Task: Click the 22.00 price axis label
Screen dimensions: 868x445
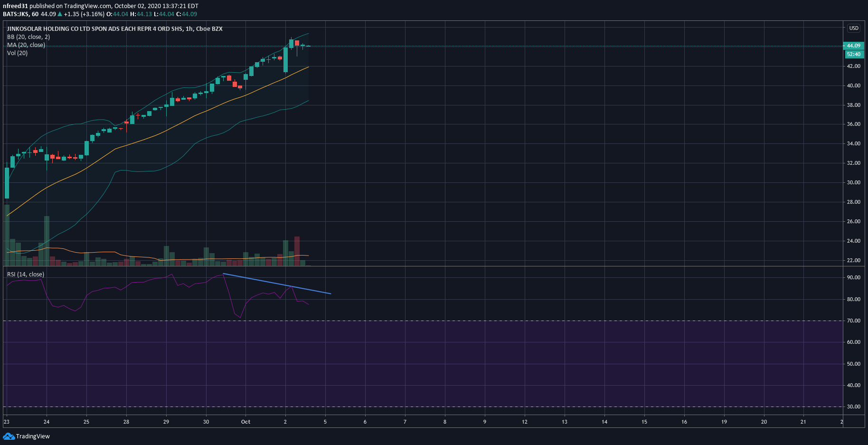Action: pyautogui.click(x=854, y=260)
